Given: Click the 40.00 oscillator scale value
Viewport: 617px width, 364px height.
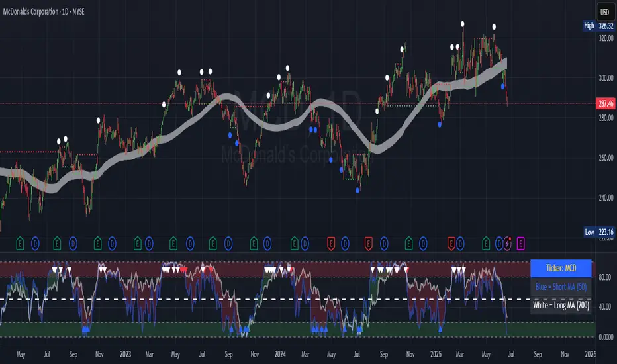Looking at the screenshot, I should point(605,306).
